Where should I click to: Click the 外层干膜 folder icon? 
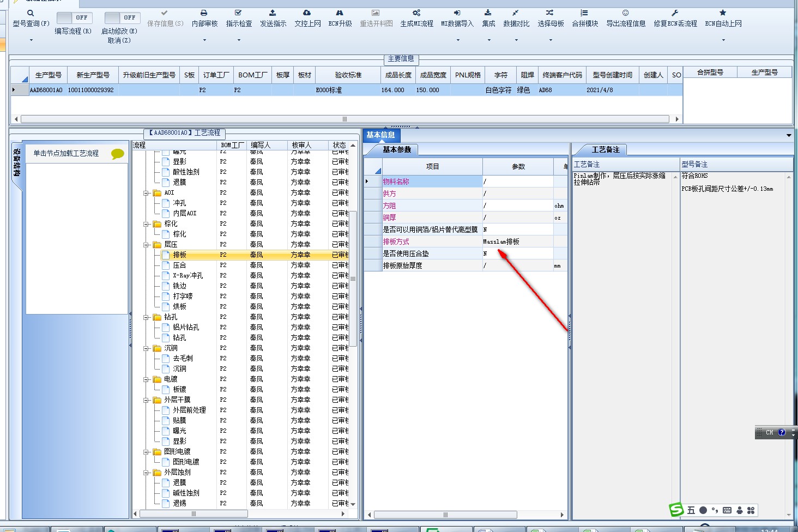click(157, 400)
